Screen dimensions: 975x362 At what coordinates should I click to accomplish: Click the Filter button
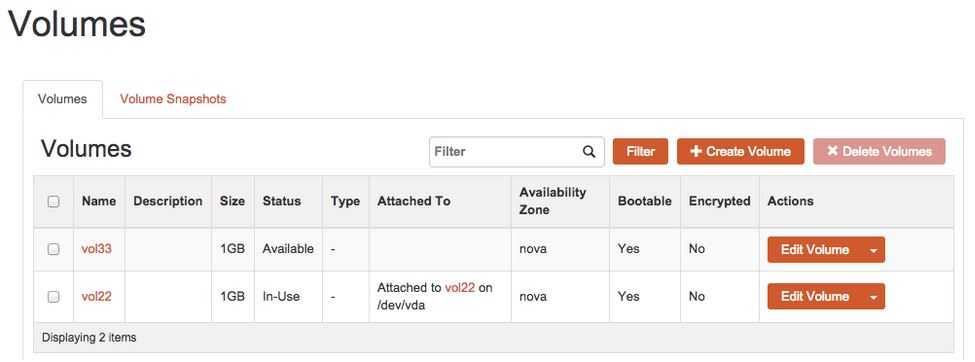pyautogui.click(x=640, y=151)
